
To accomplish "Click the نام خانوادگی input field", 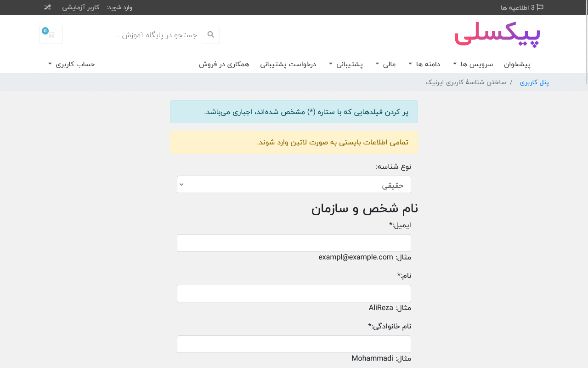I will point(294,344).
